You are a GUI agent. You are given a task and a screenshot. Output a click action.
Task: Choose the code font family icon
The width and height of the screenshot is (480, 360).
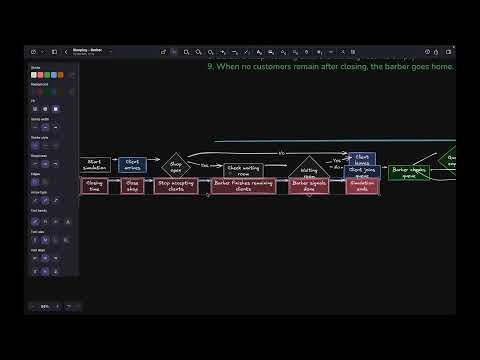[x=56, y=221]
